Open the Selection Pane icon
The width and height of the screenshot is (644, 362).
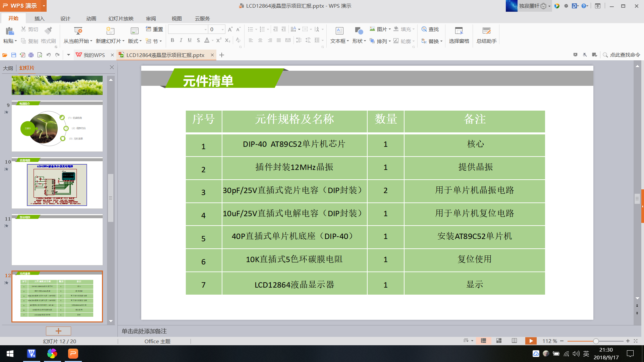459,31
